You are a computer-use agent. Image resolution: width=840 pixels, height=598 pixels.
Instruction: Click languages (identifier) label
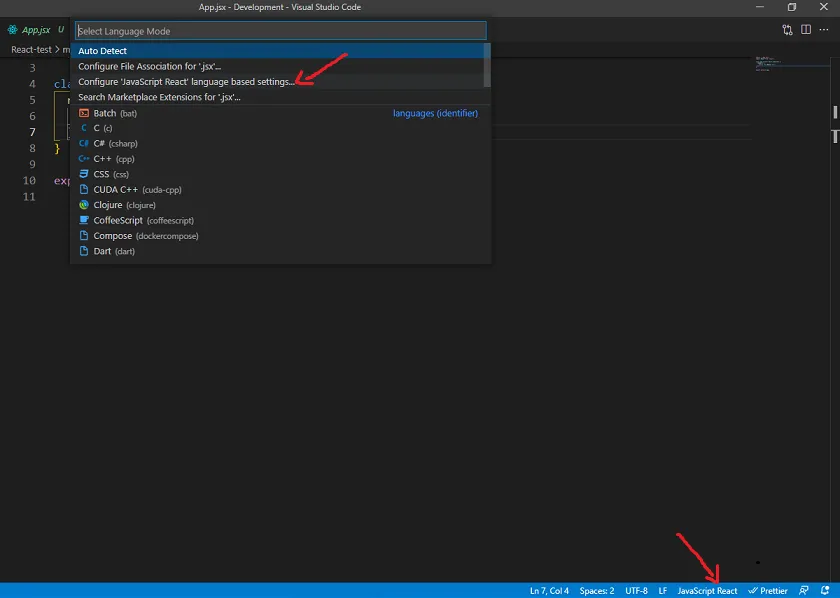coord(435,113)
